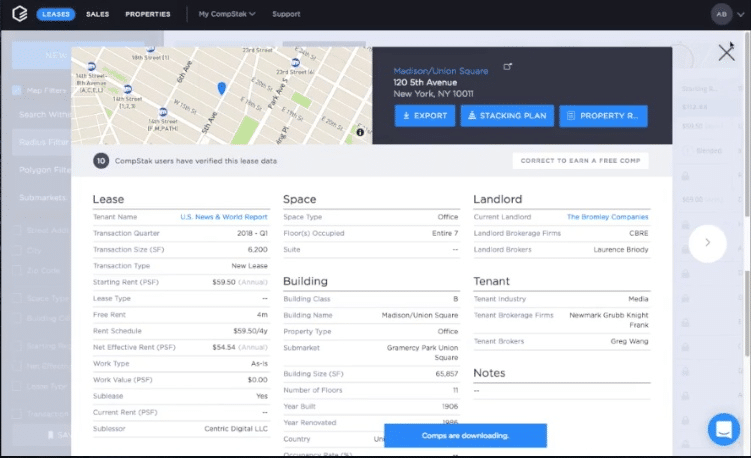The image size is (751, 458).
Task: Click the Building Size value 65,857
Action: [447, 374]
